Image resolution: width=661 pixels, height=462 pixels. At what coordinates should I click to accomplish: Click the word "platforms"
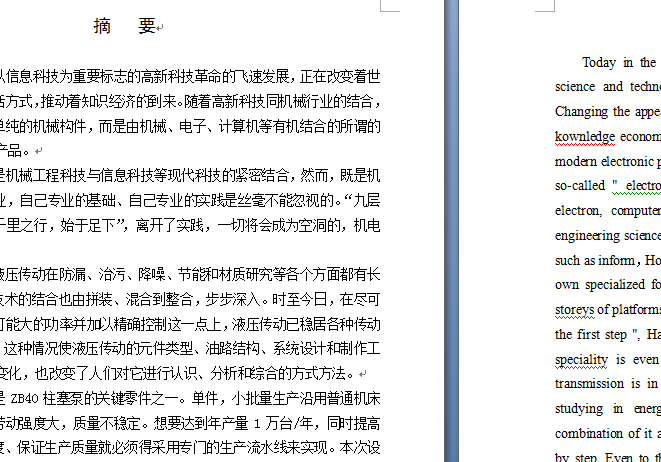[x=636, y=310]
